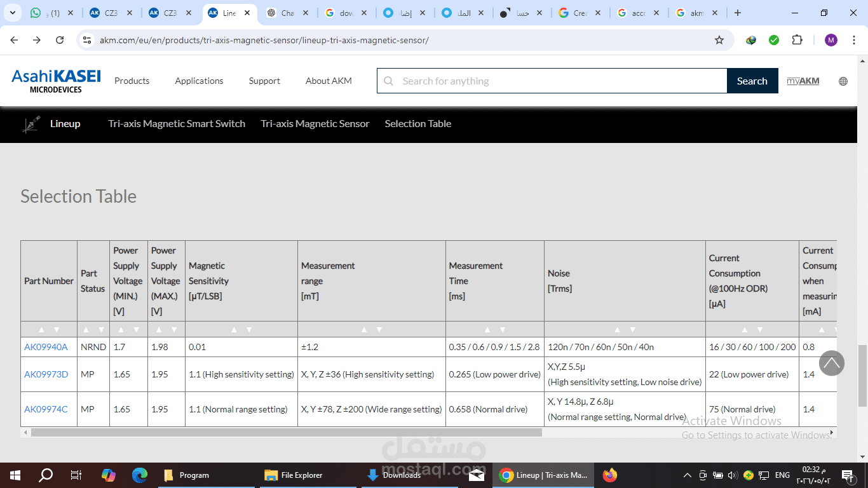This screenshot has height=488, width=868.
Task: Open the tab search dropdown arrow
Action: pyautogui.click(x=12, y=13)
